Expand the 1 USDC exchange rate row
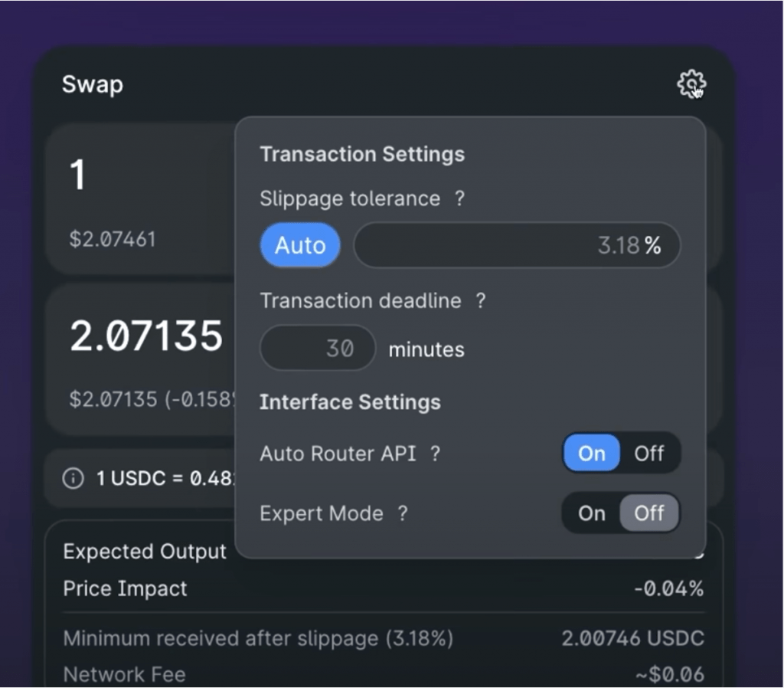 153,479
